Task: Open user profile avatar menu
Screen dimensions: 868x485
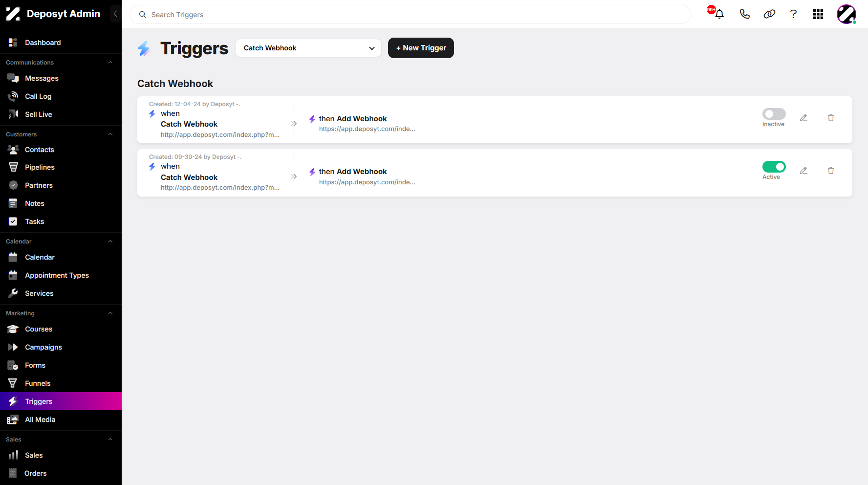Action: tap(846, 14)
